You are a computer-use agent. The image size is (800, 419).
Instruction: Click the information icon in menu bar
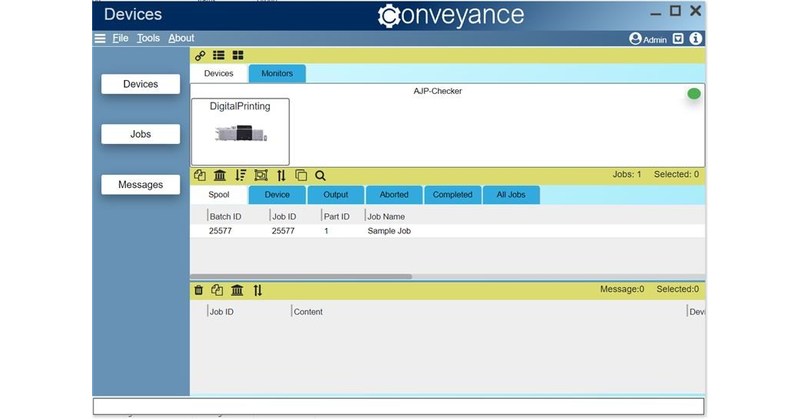[x=695, y=39]
